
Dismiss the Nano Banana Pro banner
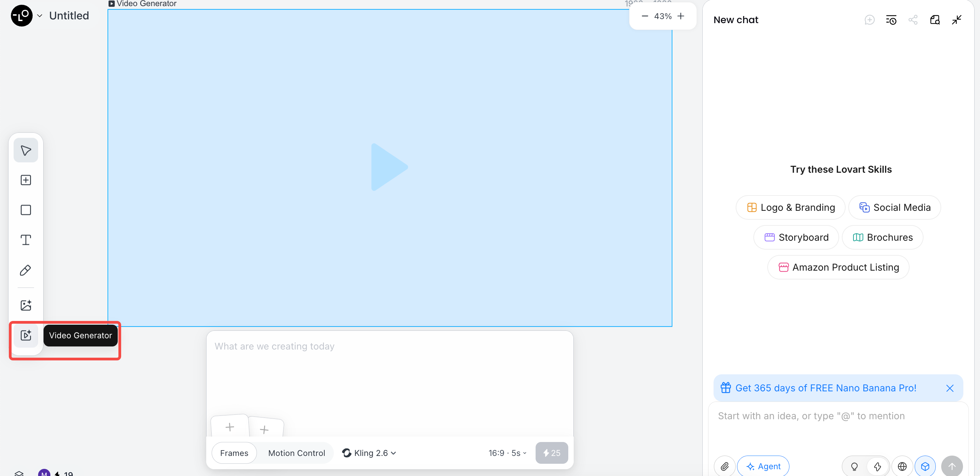coord(950,388)
